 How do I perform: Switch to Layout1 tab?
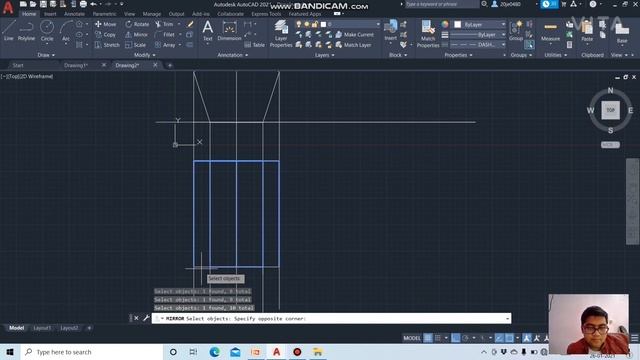pos(42,328)
